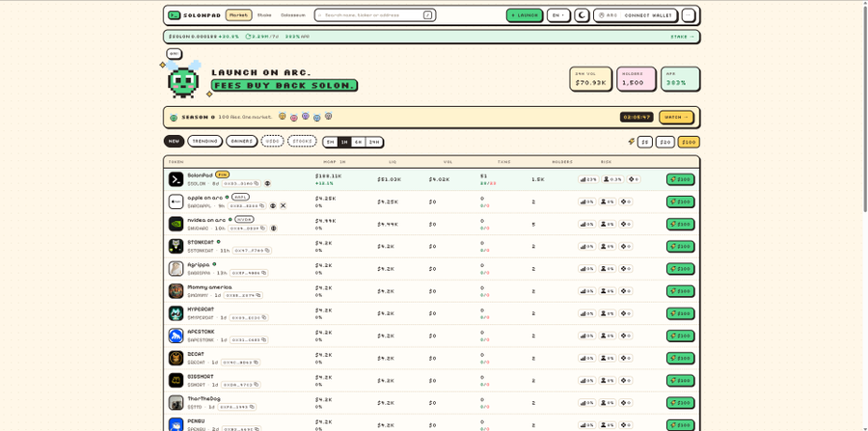Sort by the RISK column header
The width and height of the screenshot is (868, 431).
[x=607, y=162]
